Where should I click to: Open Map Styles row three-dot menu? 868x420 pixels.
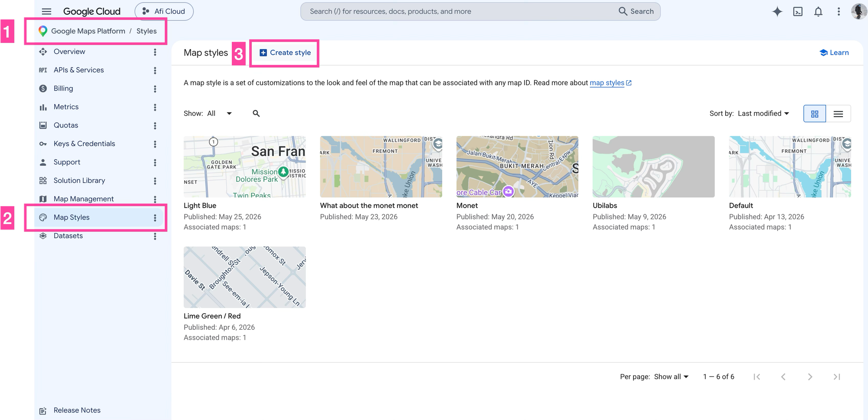click(x=155, y=217)
